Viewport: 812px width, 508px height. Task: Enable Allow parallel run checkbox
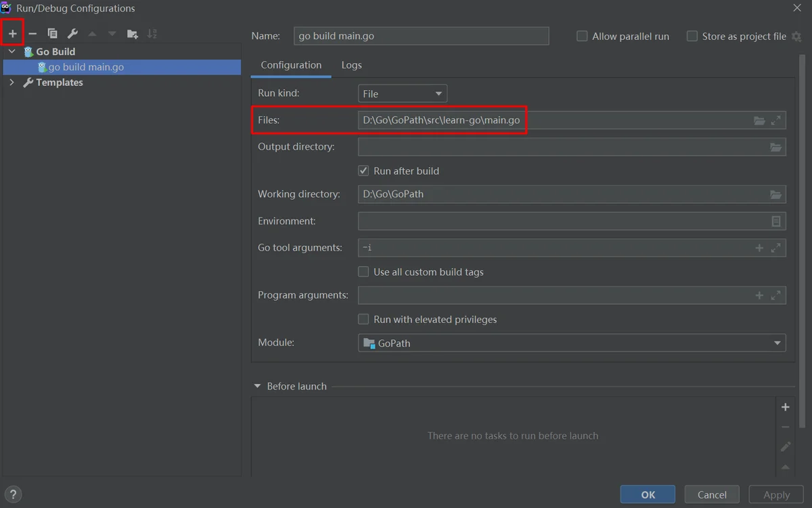click(582, 37)
